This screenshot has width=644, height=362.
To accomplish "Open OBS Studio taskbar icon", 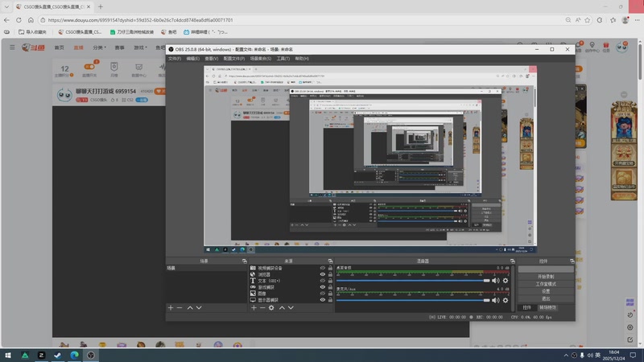I will click(91, 355).
